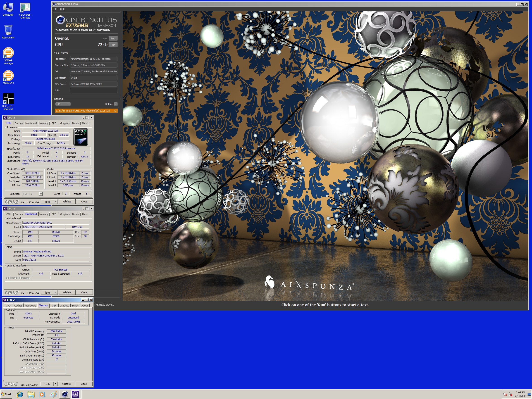Click Validate in Mainboard CPU-Z window
The height and width of the screenshot is (399, 532).
click(x=67, y=292)
